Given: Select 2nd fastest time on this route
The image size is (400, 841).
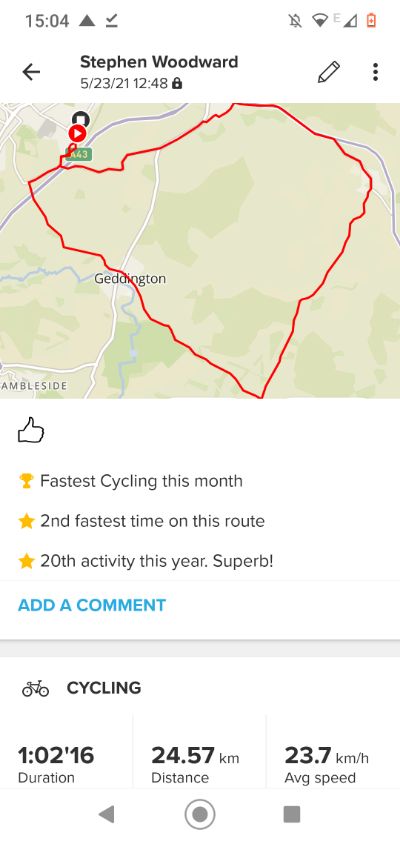Looking at the screenshot, I should [152, 521].
